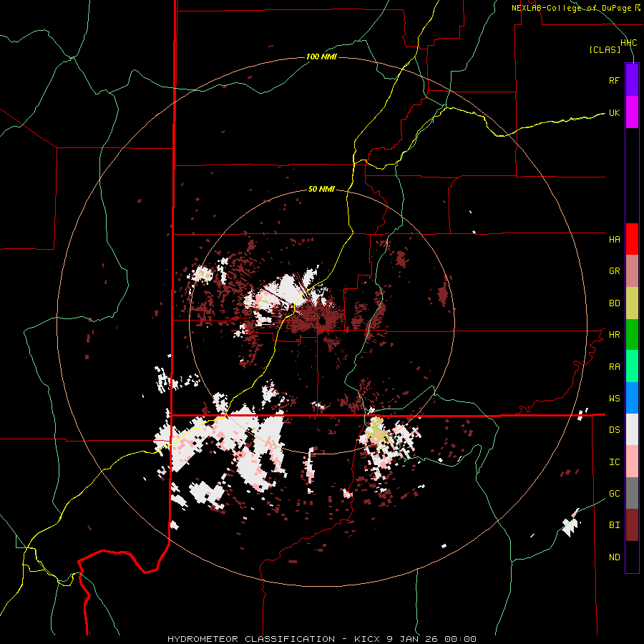Click the DS legend label
Image resolution: width=644 pixels, height=644 pixels.
[614, 430]
